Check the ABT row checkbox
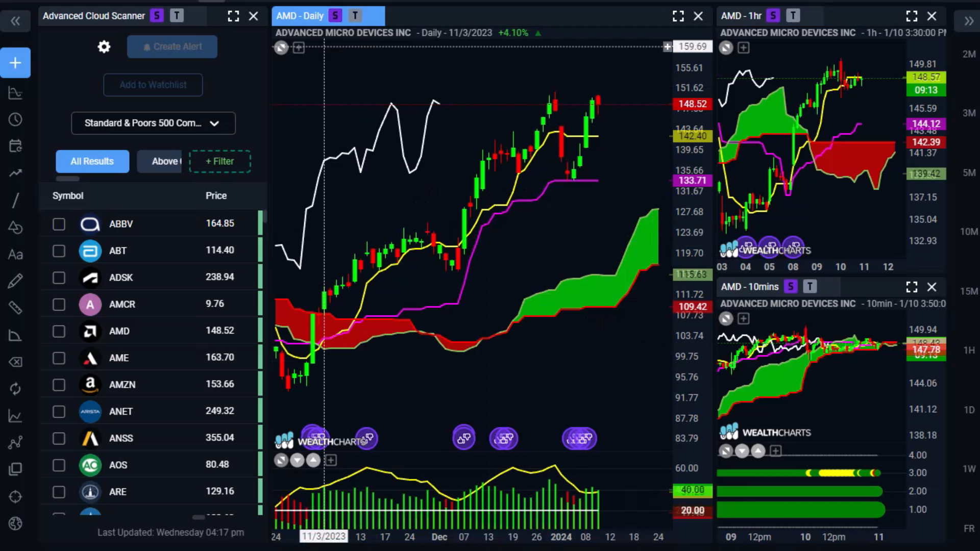Screen dimensions: 980x551 (x=59, y=251)
